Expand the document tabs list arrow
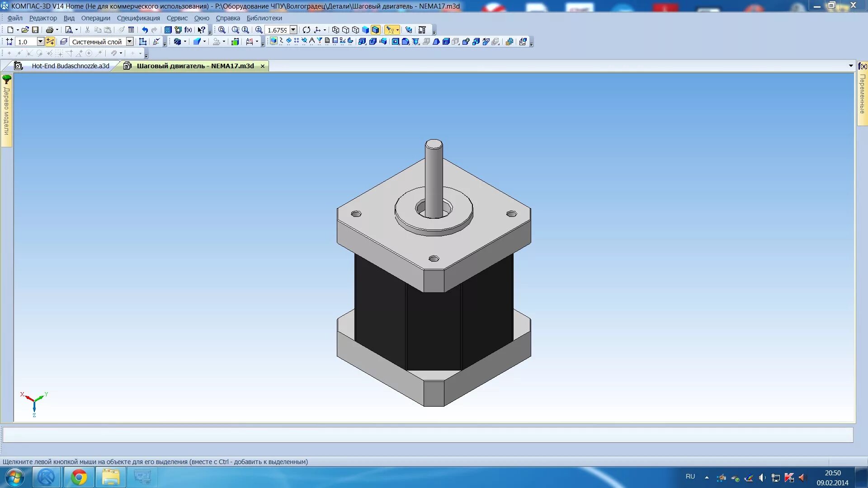868x488 pixels. pos(851,66)
